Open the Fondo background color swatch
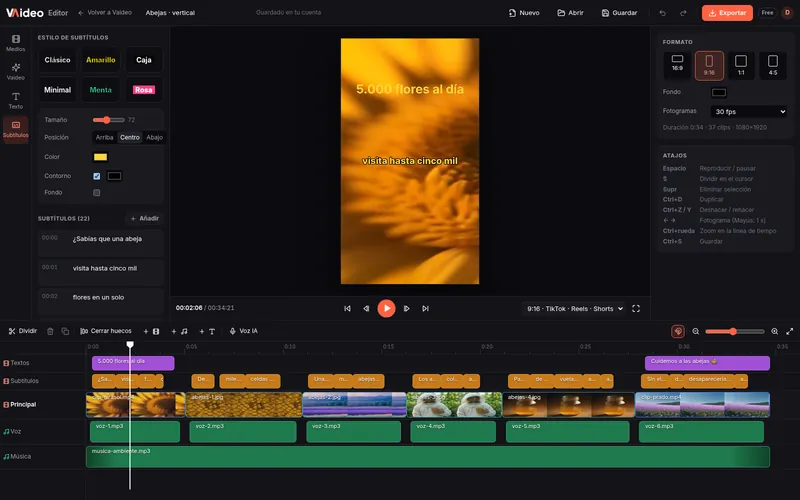Screen dimensions: 800x500 coord(719,92)
